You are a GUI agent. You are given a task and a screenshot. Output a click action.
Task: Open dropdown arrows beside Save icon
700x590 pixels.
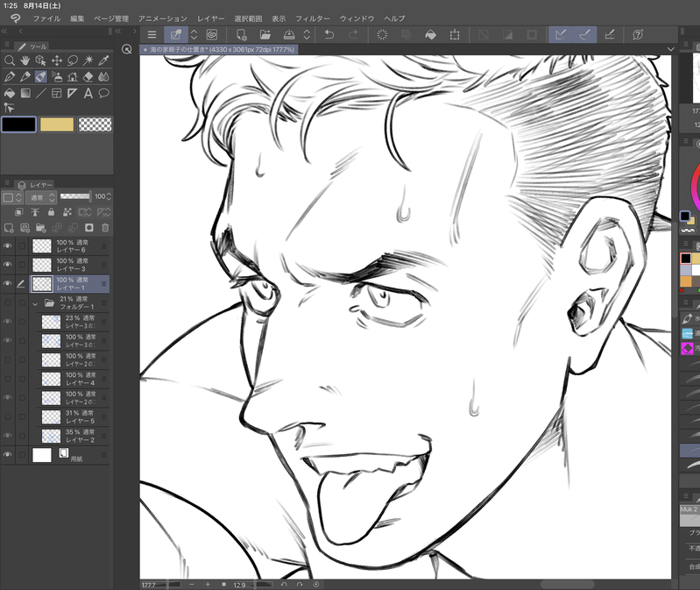pyautogui.click(x=307, y=35)
